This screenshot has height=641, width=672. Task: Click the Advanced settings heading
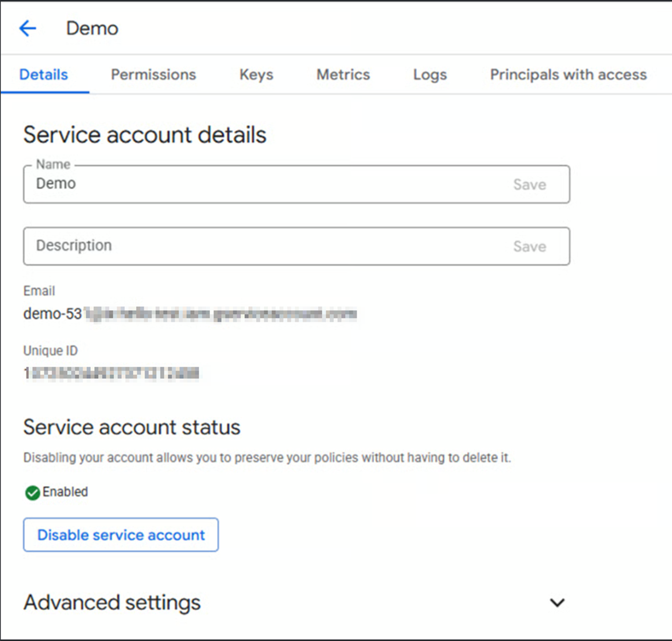(x=112, y=603)
